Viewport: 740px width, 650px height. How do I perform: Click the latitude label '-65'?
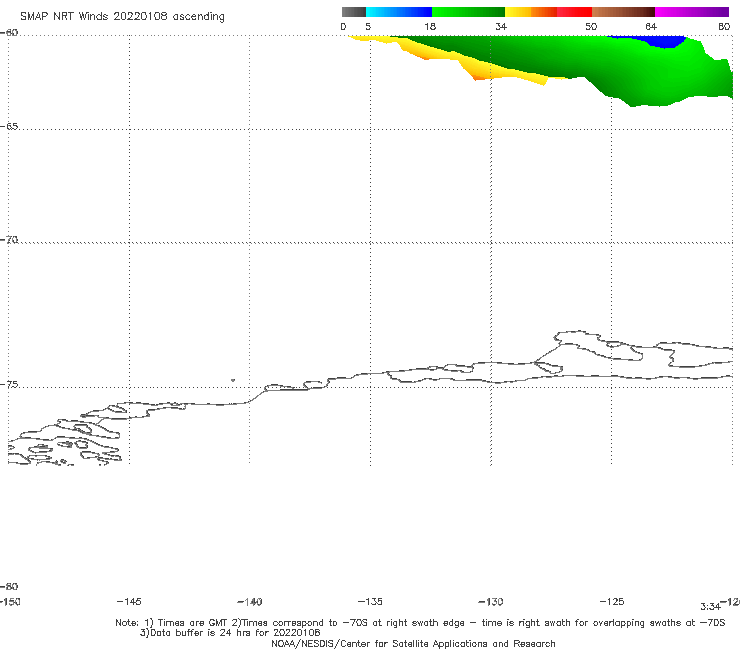coord(9,127)
